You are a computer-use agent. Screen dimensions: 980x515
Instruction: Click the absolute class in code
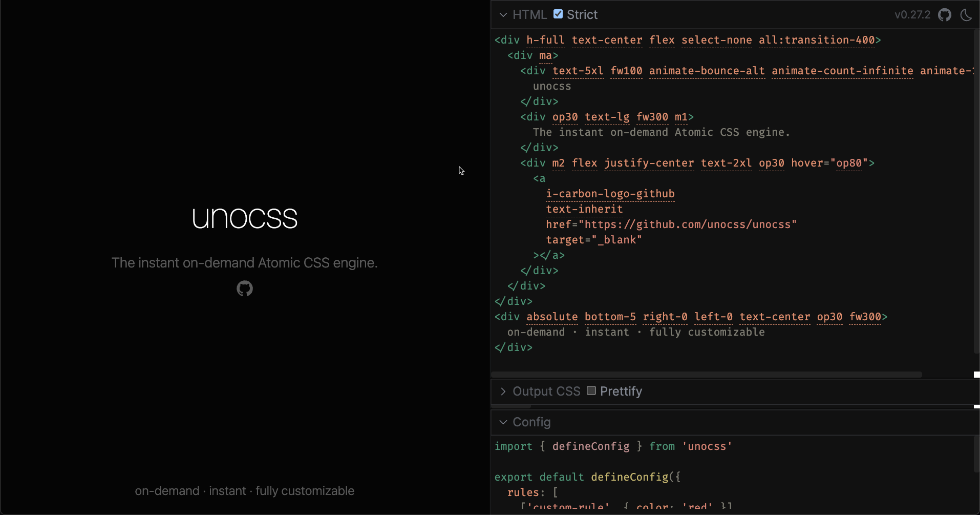(552, 317)
